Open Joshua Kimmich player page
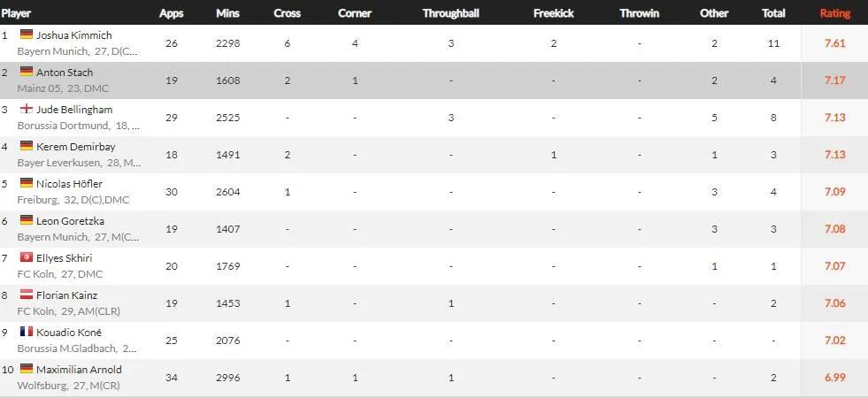The image size is (868, 398). [x=73, y=35]
